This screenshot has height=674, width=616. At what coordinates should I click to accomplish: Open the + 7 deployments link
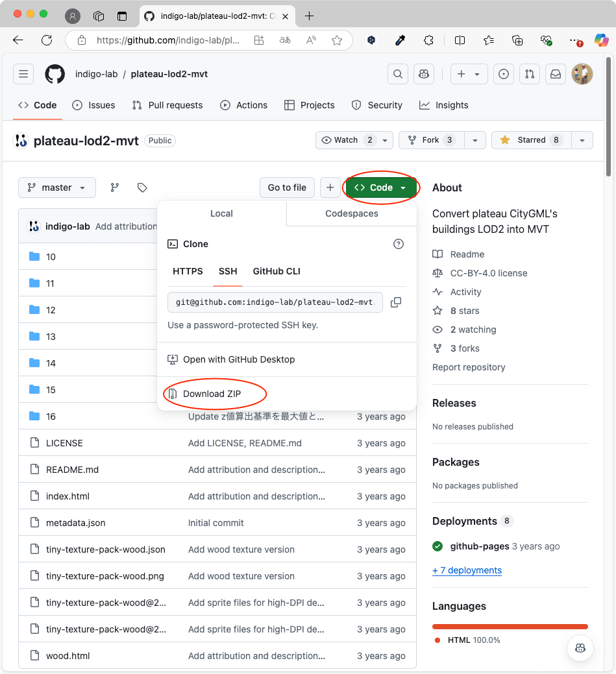(467, 570)
